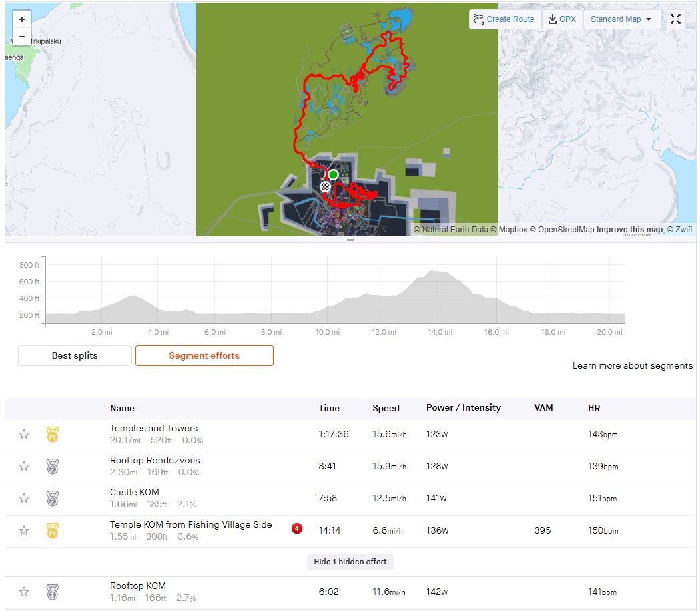Star the Temples and Towers segment
The image size is (700, 611).
[x=24, y=434]
